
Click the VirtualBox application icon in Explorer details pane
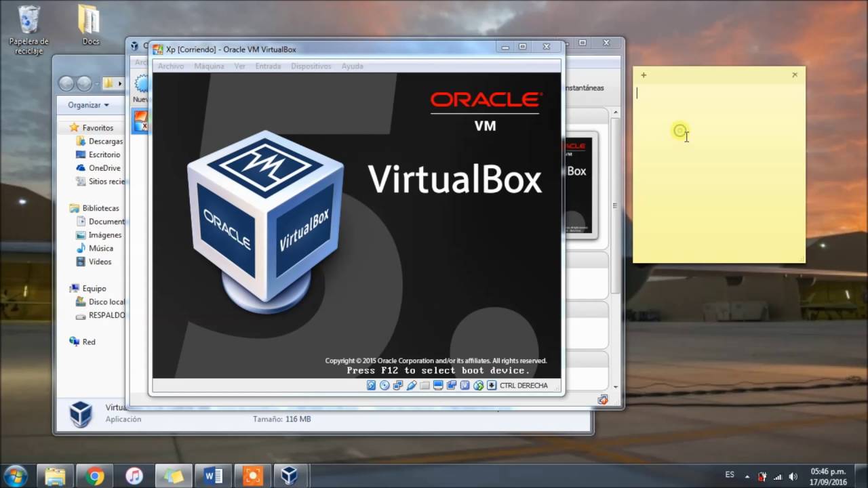[x=81, y=413]
